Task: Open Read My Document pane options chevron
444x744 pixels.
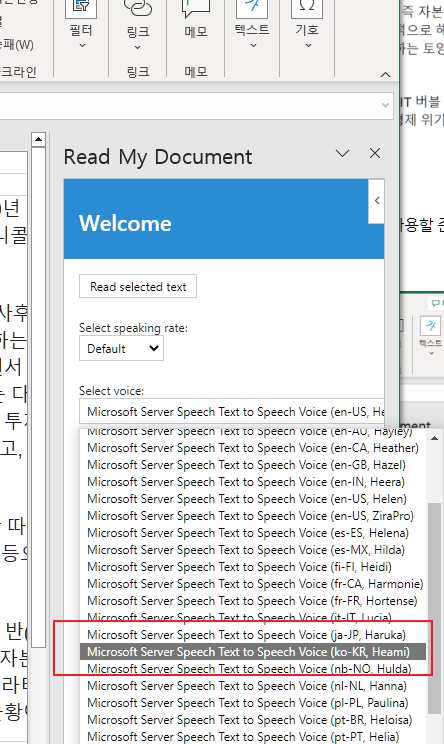Action: (342, 153)
